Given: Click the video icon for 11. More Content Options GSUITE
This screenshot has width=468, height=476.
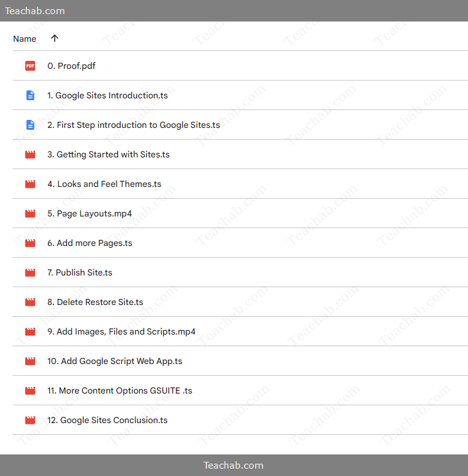Looking at the screenshot, I should click(x=30, y=391).
